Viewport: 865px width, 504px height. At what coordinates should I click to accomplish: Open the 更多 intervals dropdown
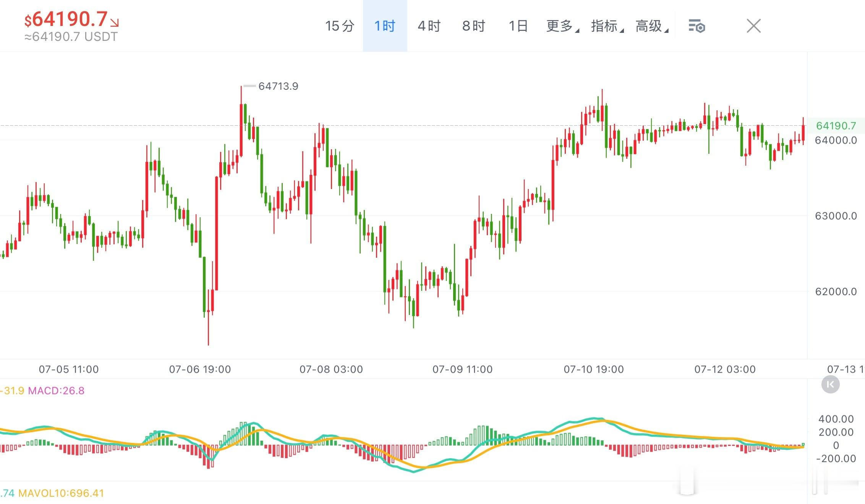(x=562, y=26)
